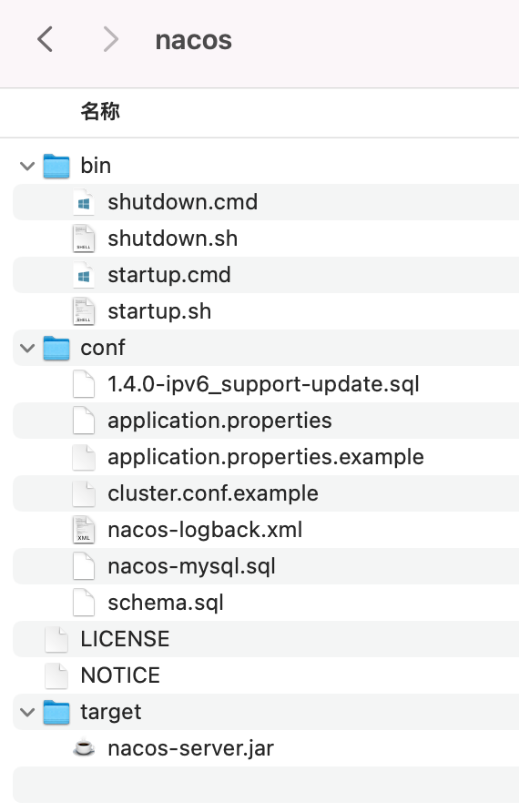The width and height of the screenshot is (519, 812).
Task: Select the bin folder icon
Action: click(56, 167)
